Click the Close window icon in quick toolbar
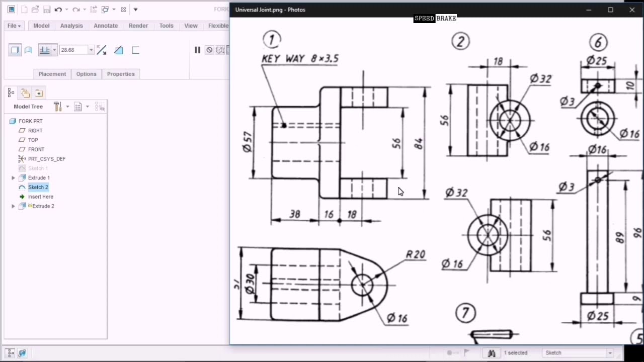Screen dimensions: 644x362 123,10
